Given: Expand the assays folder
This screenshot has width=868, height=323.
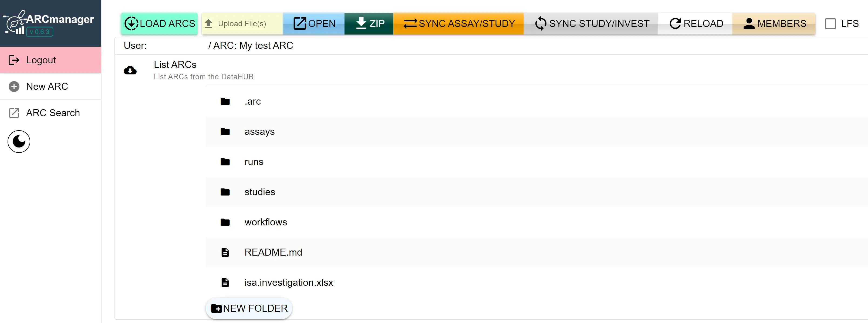Looking at the screenshot, I should 259,132.
